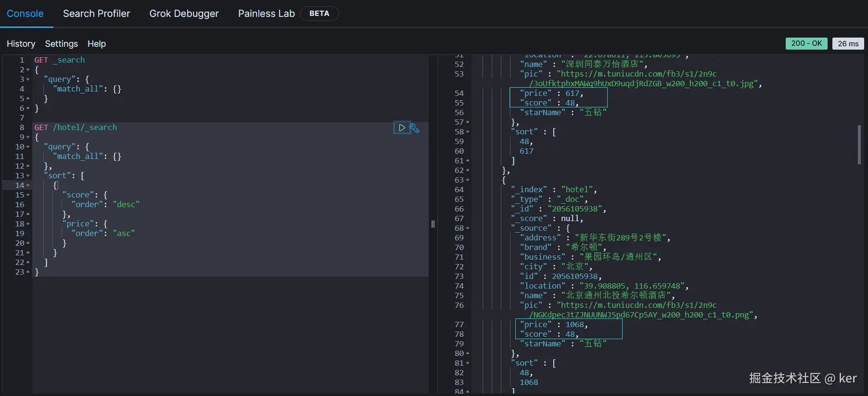Screen dimensions: 868x396
Task: Click the panel divider resize handle
Action: (433, 224)
